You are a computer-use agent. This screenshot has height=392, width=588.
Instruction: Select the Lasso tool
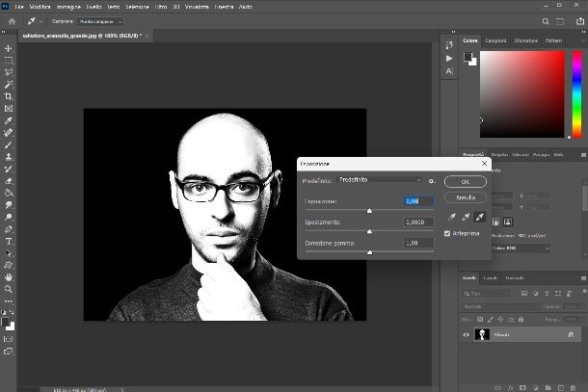pyautogui.click(x=9, y=72)
